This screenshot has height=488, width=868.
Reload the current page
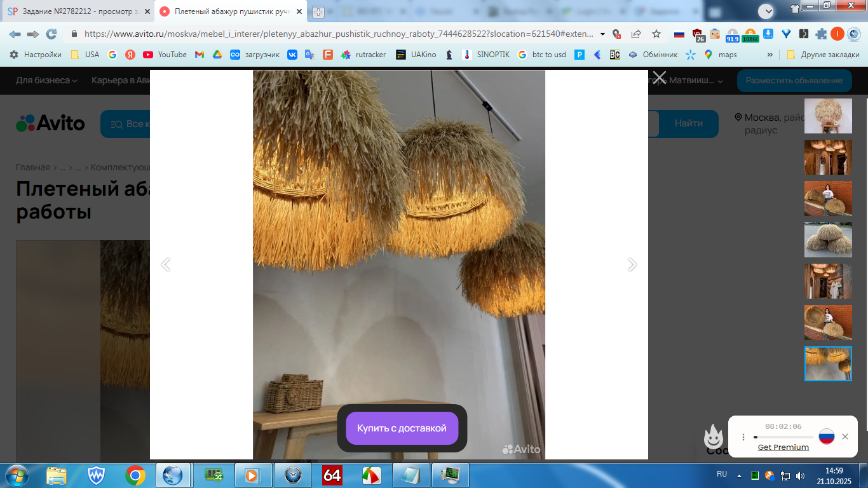point(51,34)
